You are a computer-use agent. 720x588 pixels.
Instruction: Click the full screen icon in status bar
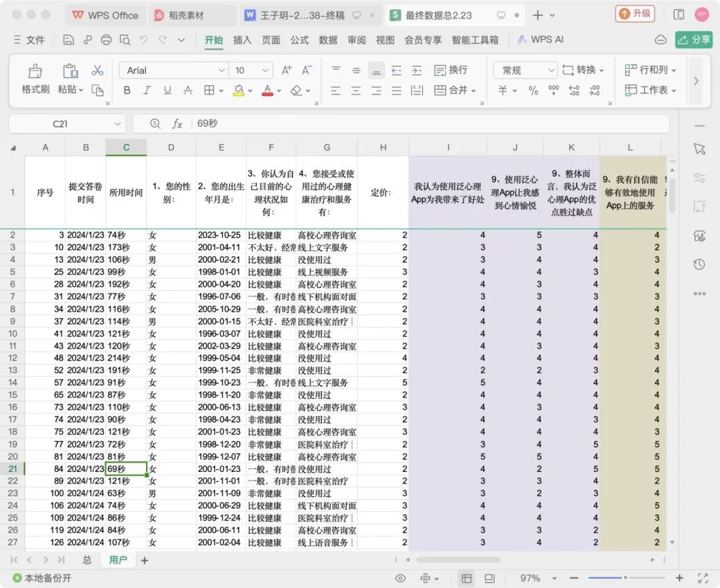703,578
